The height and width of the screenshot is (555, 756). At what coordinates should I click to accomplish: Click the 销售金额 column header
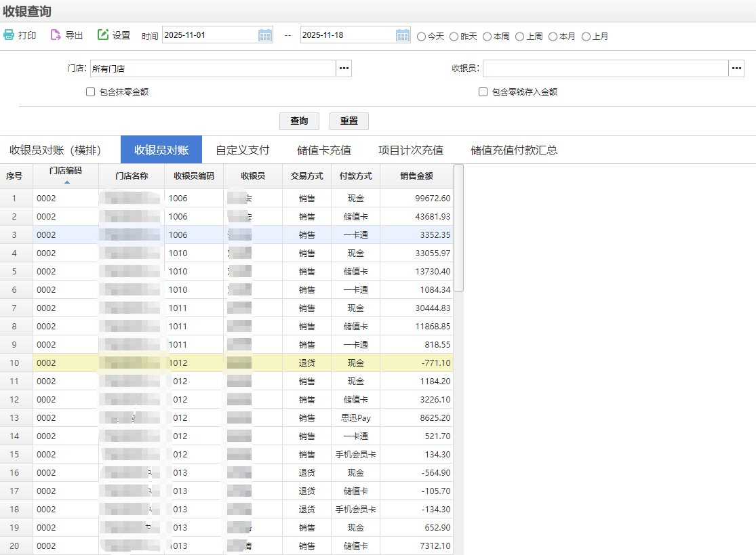416,176
